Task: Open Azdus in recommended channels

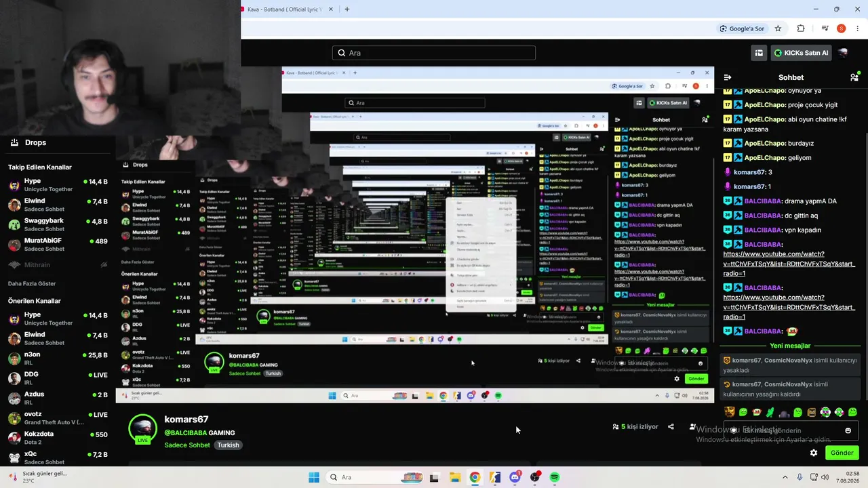Action: pyautogui.click(x=58, y=399)
